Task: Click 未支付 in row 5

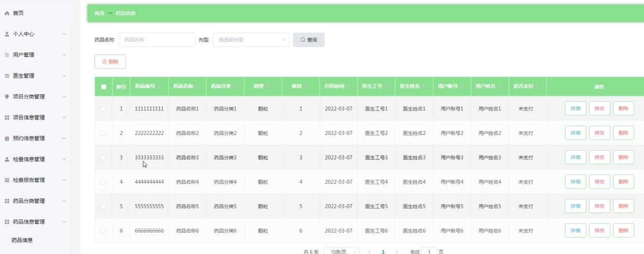Action: tap(525, 206)
